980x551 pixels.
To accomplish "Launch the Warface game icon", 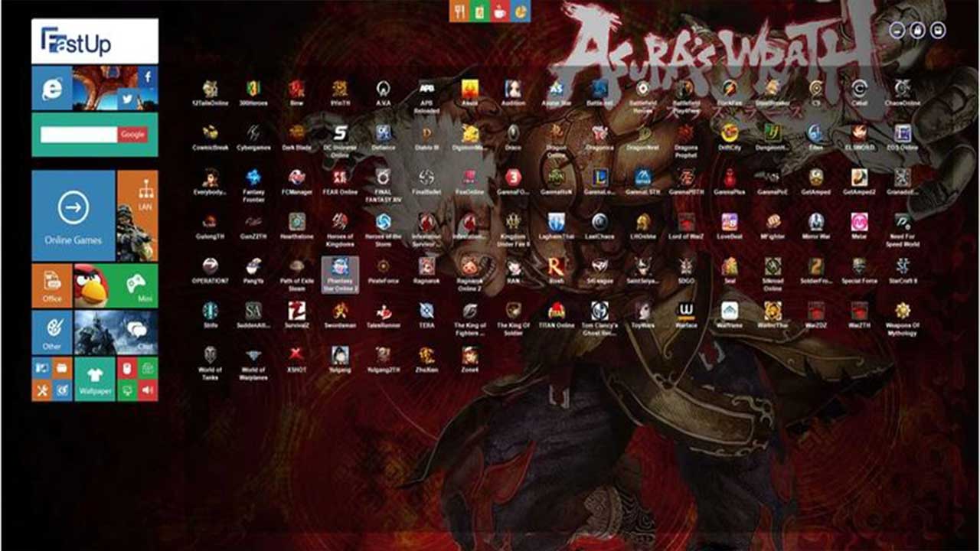I will click(x=687, y=312).
